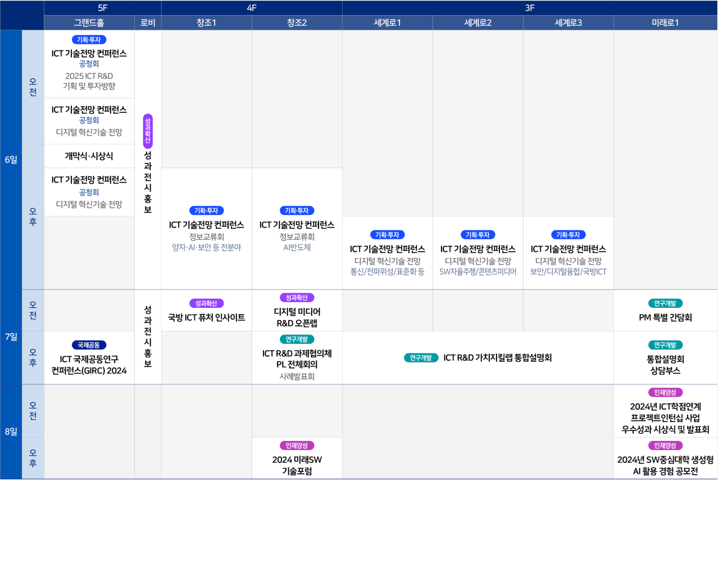Screen dimensions: 728x573
Task: Click the 기획·투자 tag in 창조1 column
Action: [x=206, y=211]
